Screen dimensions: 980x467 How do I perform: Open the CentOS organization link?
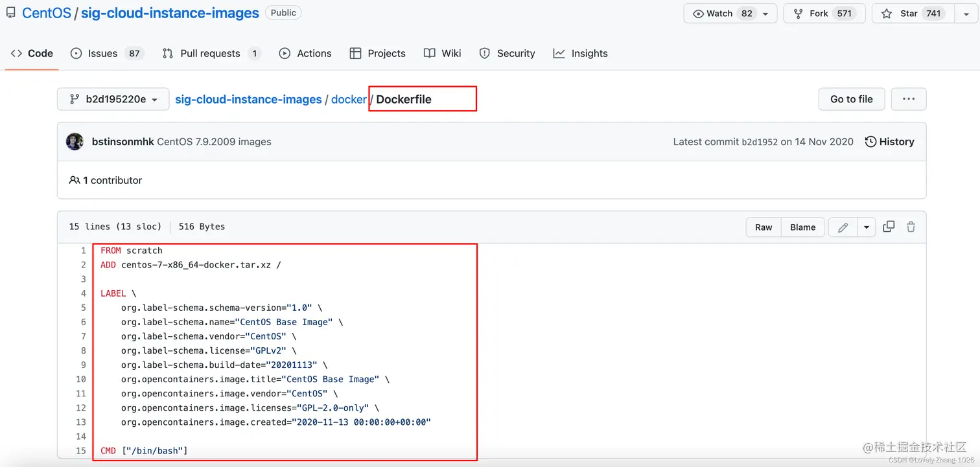point(47,13)
